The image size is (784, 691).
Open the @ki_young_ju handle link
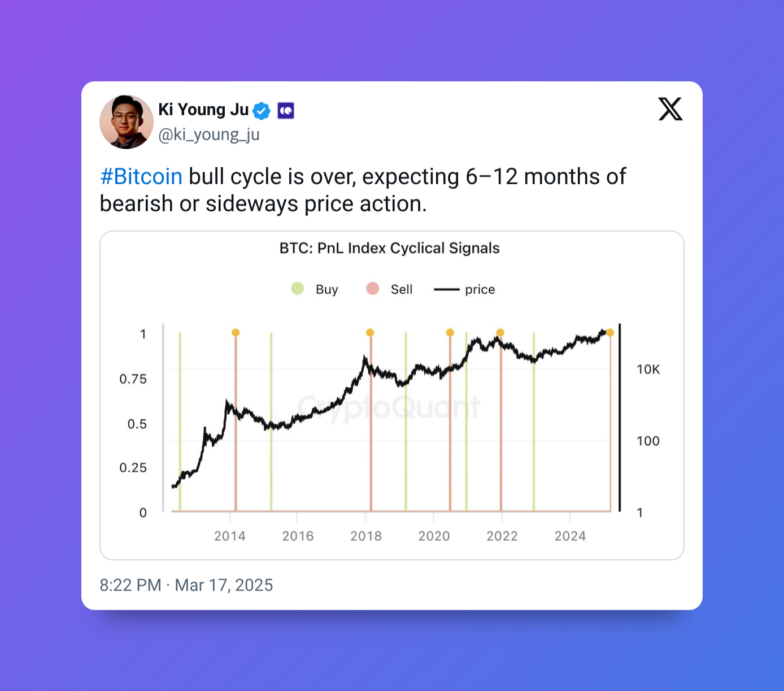[x=209, y=134]
